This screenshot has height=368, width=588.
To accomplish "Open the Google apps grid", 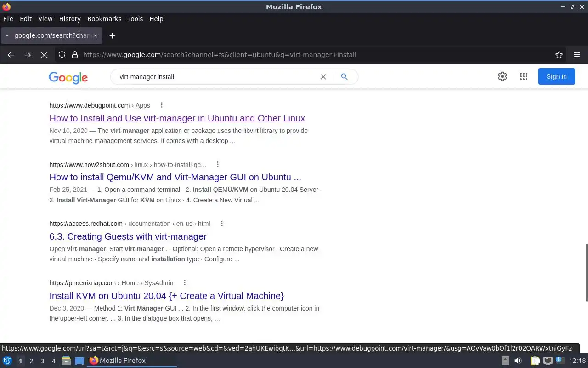I will [x=524, y=76].
